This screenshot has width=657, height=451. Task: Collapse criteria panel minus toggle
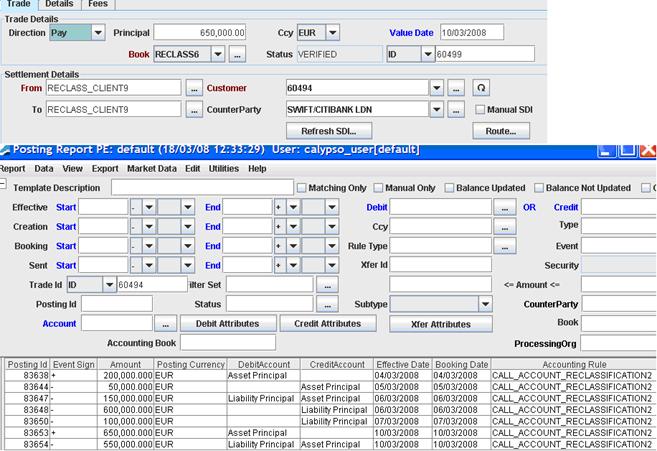point(3,183)
